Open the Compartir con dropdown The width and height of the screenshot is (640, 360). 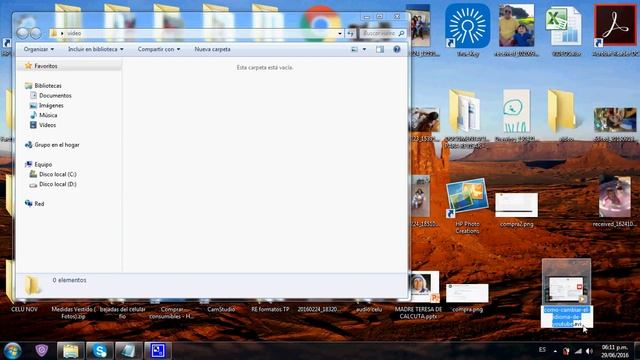point(159,49)
